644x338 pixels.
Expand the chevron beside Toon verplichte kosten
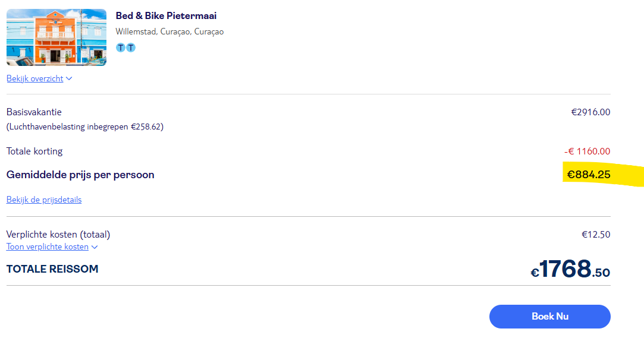[95, 247]
